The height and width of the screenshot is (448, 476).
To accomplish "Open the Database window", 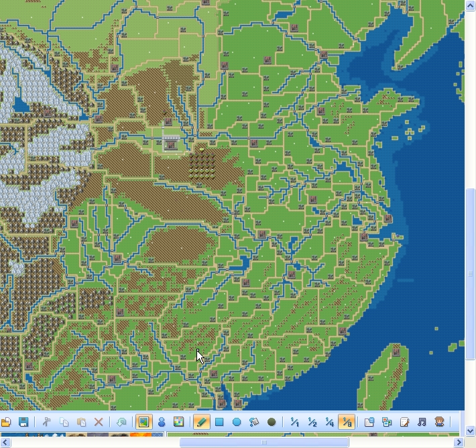I will tap(369, 422).
